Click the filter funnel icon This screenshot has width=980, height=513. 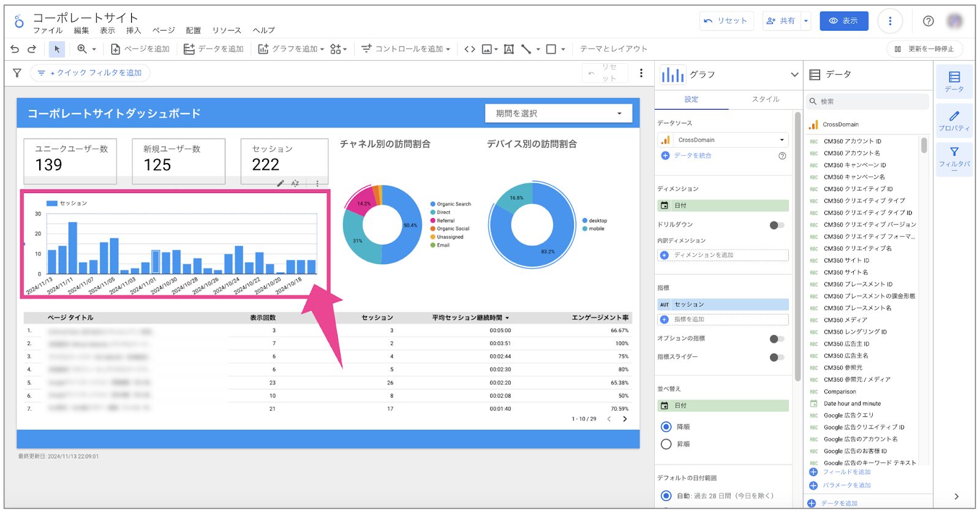point(17,73)
